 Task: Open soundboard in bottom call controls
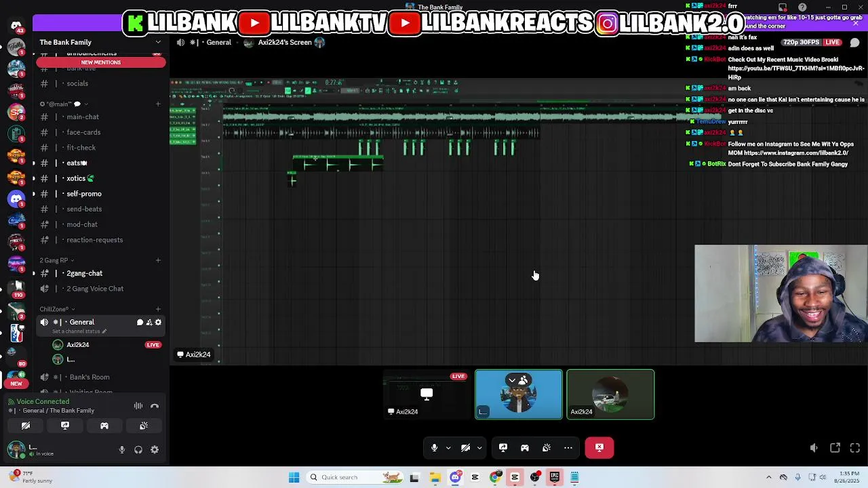pyautogui.click(x=547, y=447)
